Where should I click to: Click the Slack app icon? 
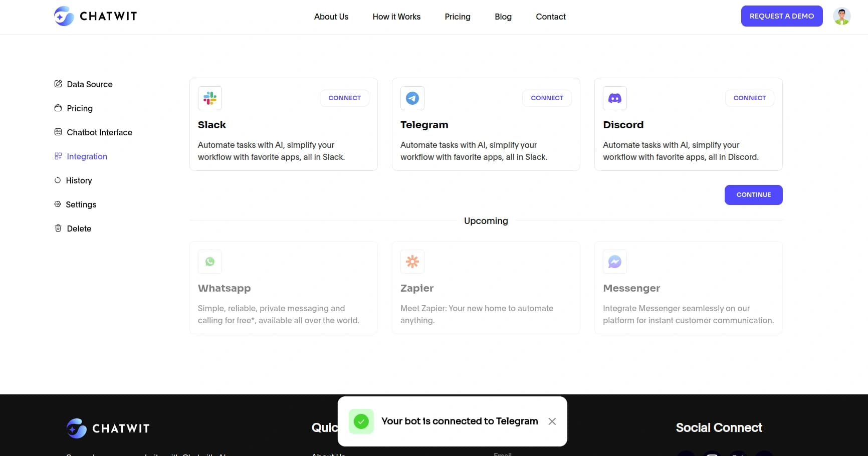tap(210, 98)
